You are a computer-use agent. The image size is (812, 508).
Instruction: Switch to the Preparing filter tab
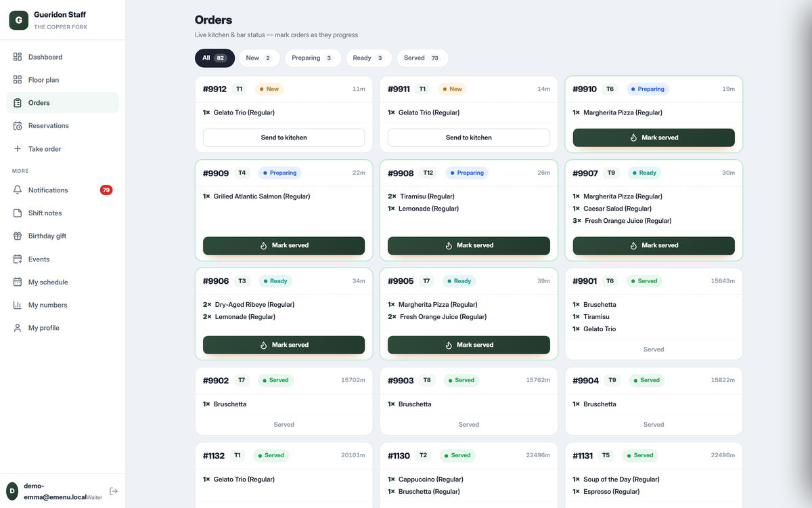[313, 58]
